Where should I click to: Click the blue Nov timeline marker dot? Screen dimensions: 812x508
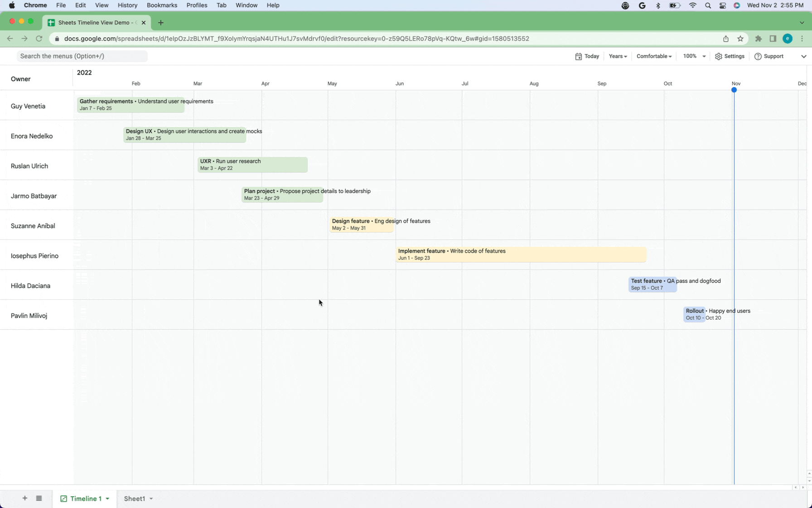pyautogui.click(x=735, y=90)
